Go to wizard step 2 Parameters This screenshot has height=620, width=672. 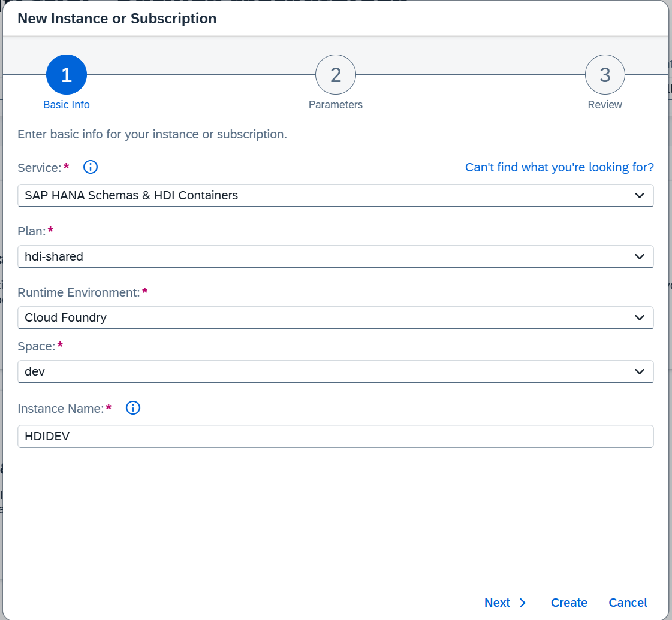(x=336, y=74)
